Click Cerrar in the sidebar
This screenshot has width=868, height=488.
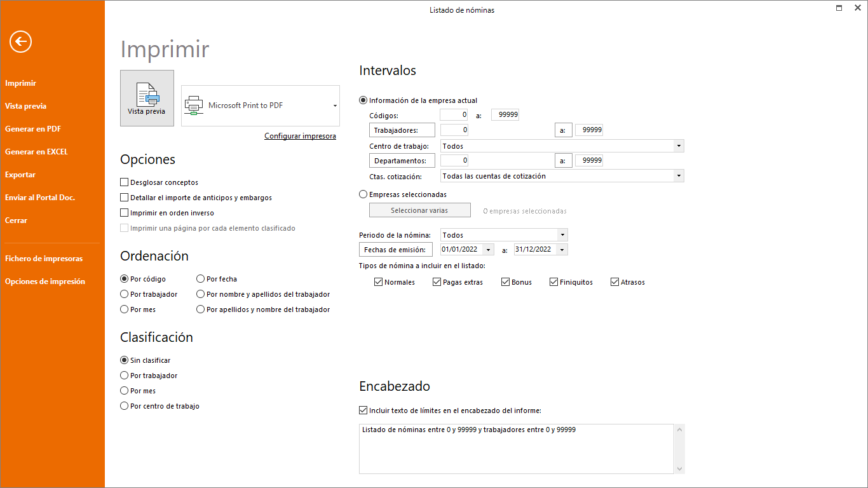pos(17,220)
